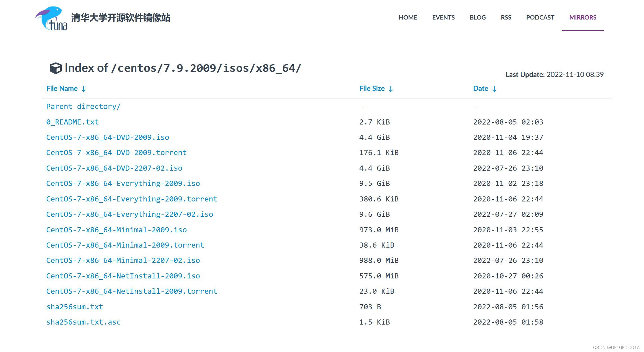The height and width of the screenshot is (352, 644).
Task: Click the 973.0 MiB file size value
Action: point(379,230)
